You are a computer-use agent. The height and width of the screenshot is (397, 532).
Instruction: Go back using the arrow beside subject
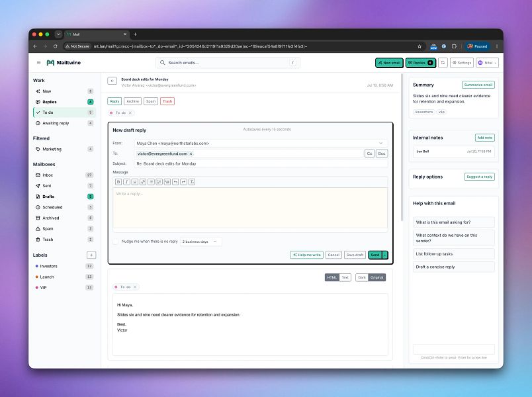pos(112,81)
